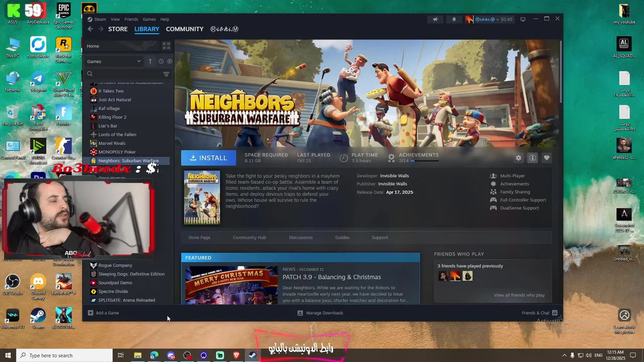Open game info icon beside settings gear

(532, 158)
